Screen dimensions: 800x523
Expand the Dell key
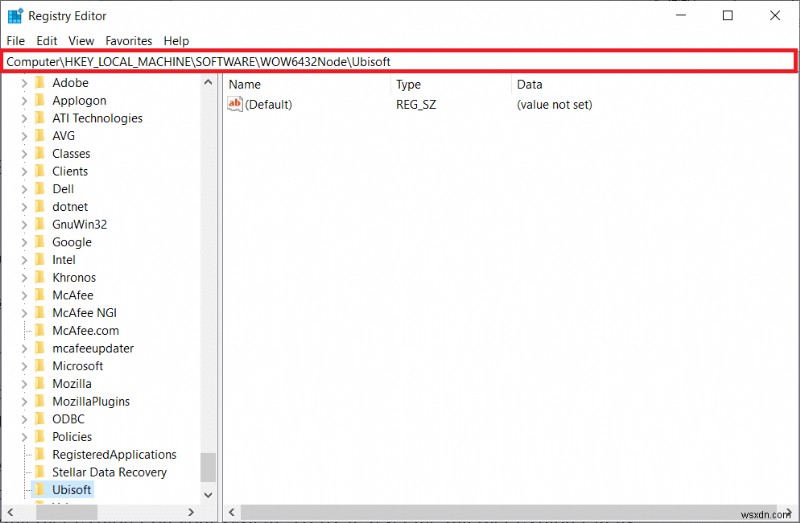tap(24, 189)
